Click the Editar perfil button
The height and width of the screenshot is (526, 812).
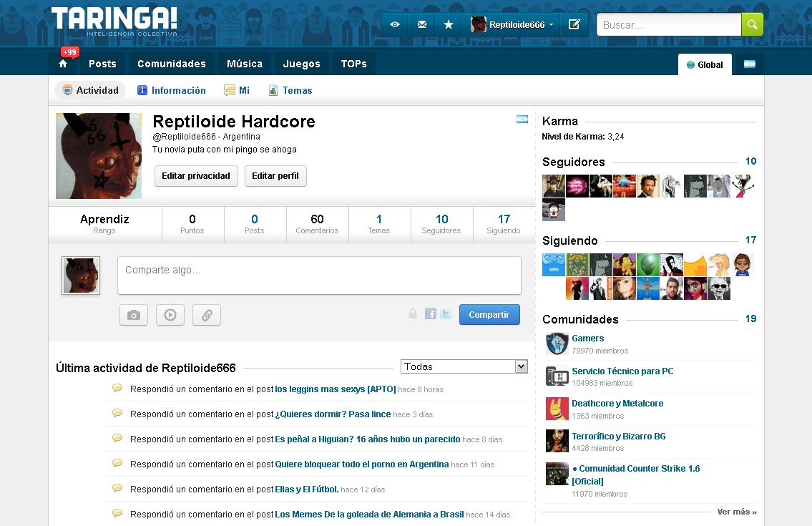point(275,175)
